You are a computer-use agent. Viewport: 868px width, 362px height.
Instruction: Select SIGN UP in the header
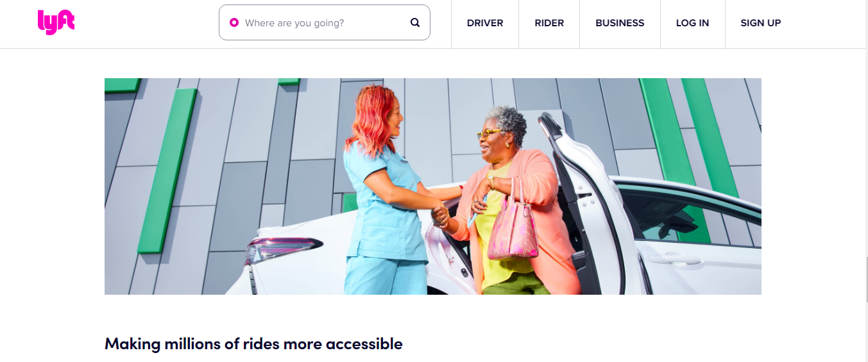761,23
